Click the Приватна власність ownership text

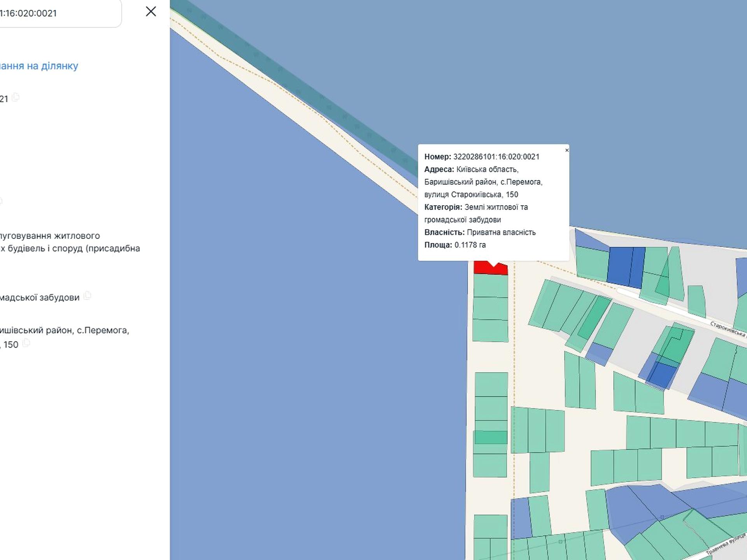click(501, 233)
